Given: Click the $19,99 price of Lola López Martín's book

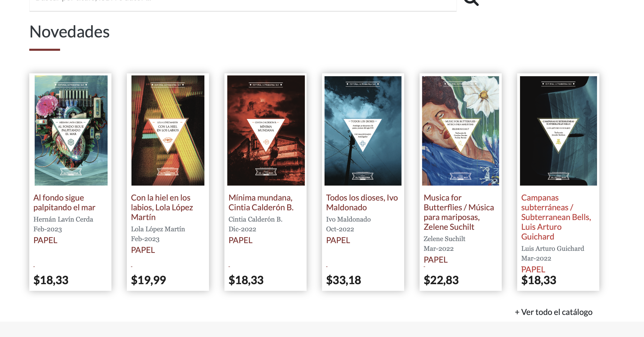Looking at the screenshot, I should (x=148, y=280).
